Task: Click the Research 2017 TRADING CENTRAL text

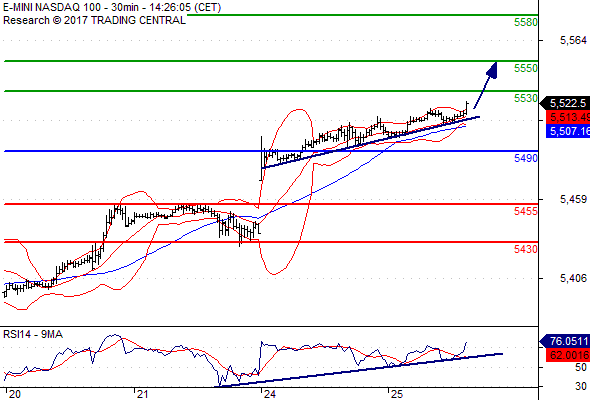Action: (94, 20)
